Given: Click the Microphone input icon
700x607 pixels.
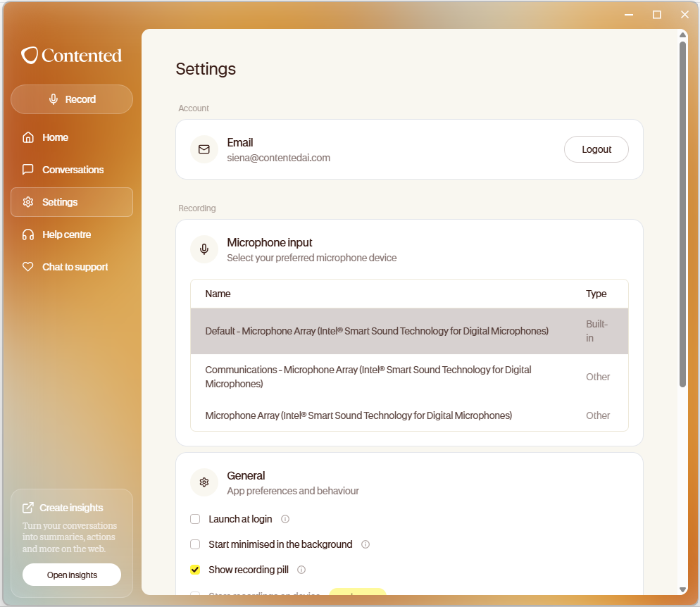Looking at the screenshot, I should pos(204,249).
